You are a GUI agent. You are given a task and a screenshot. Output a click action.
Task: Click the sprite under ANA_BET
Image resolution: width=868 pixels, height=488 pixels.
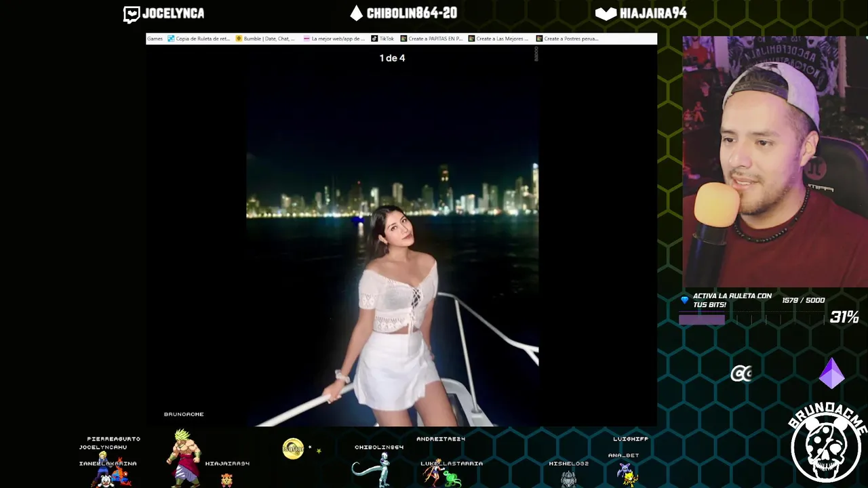tap(627, 474)
